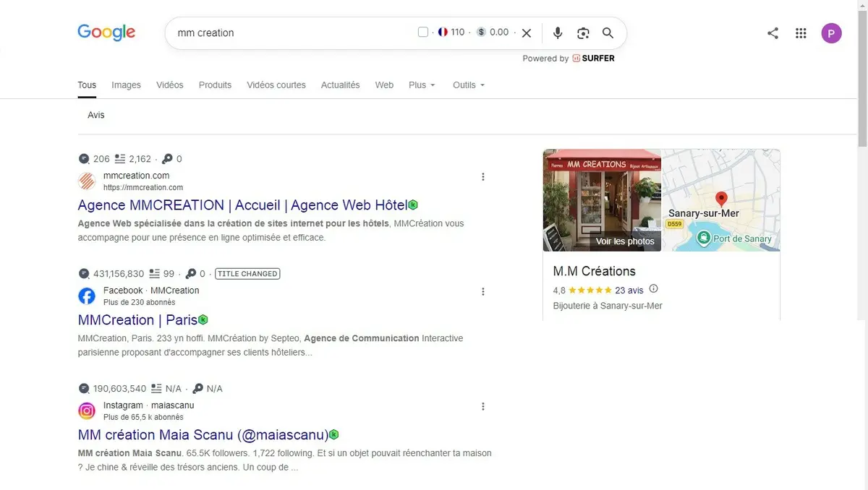Open Agence MMCREATION Accueil result link
Viewport: 868px width, 490px height.
click(x=242, y=205)
